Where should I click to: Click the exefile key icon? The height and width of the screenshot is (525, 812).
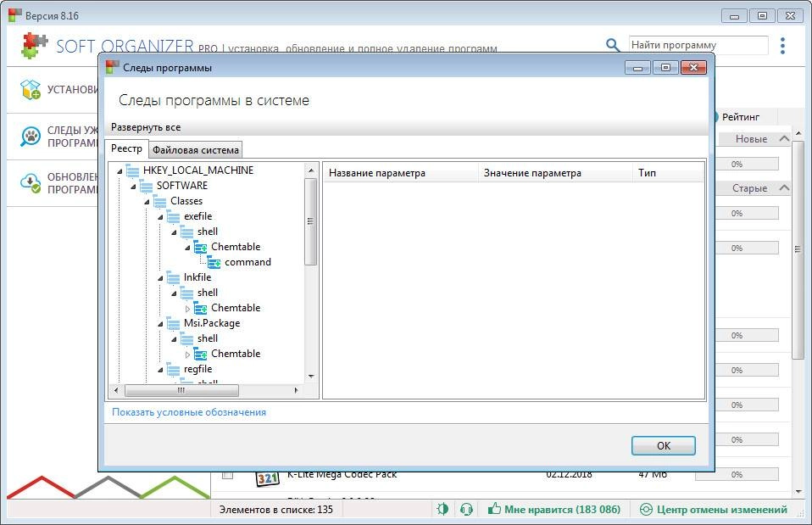click(x=173, y=216)
